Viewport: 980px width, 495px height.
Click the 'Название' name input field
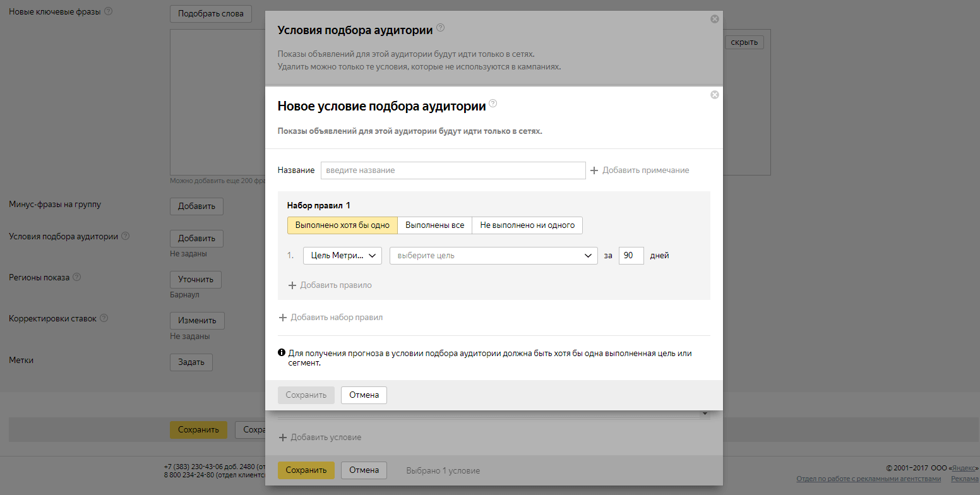[453, 170]
